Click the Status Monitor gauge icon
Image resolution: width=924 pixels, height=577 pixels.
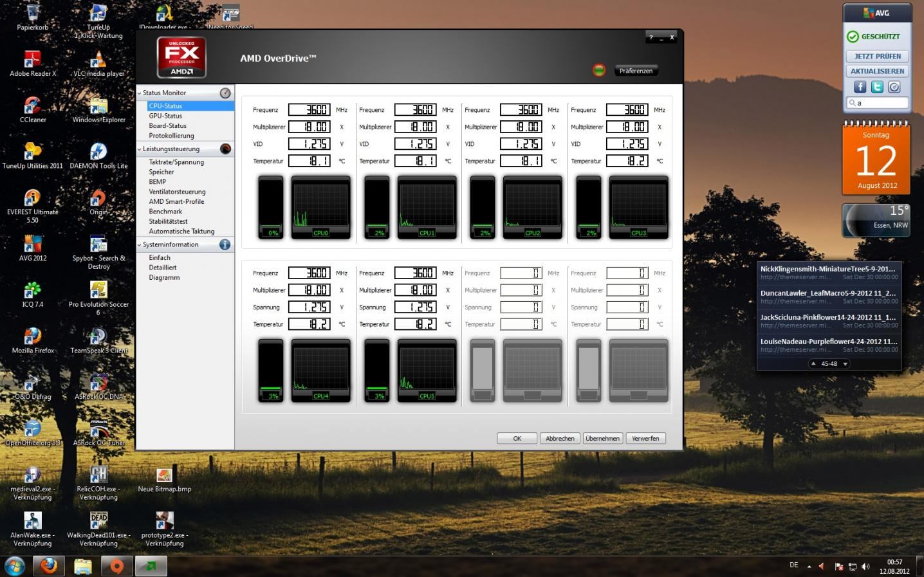225,93
